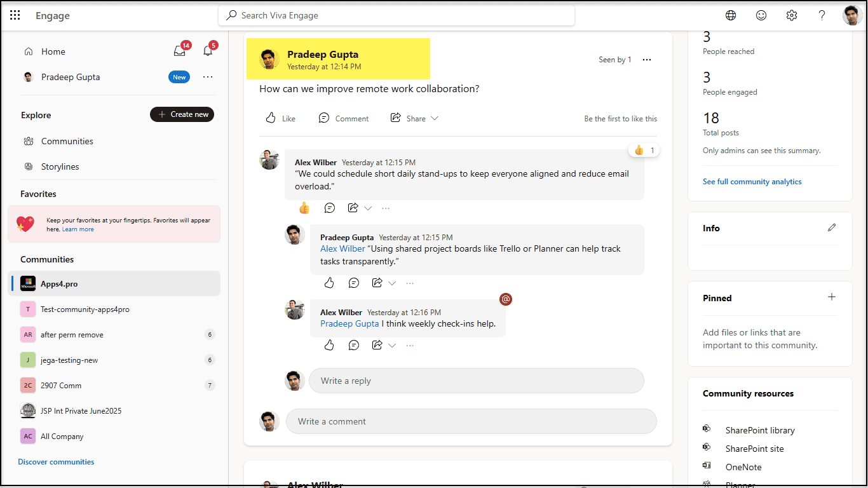Open the inbox icon showing 14 unread

click(180, 51)
